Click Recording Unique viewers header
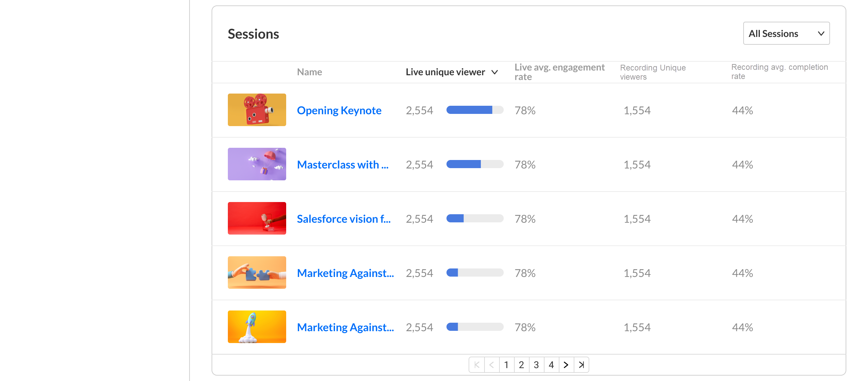This screenshot has width=868, height=381. 653,72
